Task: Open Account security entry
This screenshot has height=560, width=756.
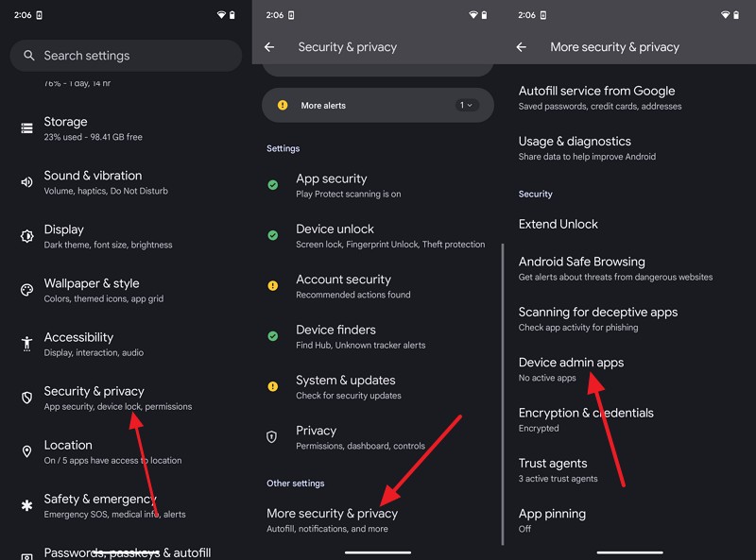Action: coord(378,286)
